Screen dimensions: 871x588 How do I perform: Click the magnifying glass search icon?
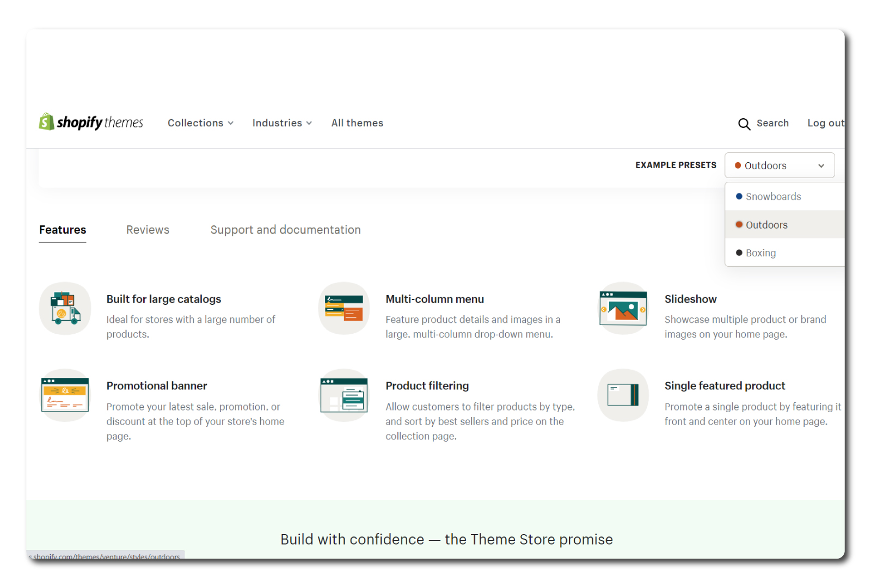pos(744,124)
